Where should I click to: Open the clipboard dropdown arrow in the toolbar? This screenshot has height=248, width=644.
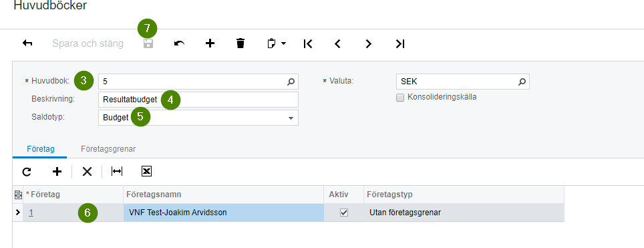(x=283, y=43)
